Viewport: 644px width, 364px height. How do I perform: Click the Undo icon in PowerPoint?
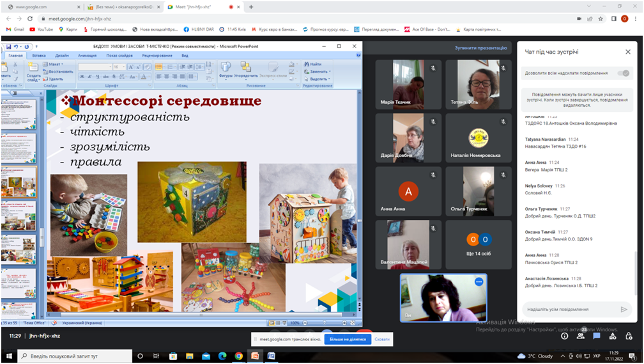click(16, 47)
